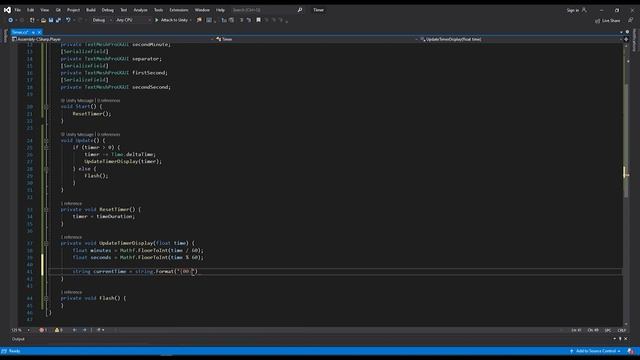
Task: Collapse the Start() method outline
Action: point(46,107)
